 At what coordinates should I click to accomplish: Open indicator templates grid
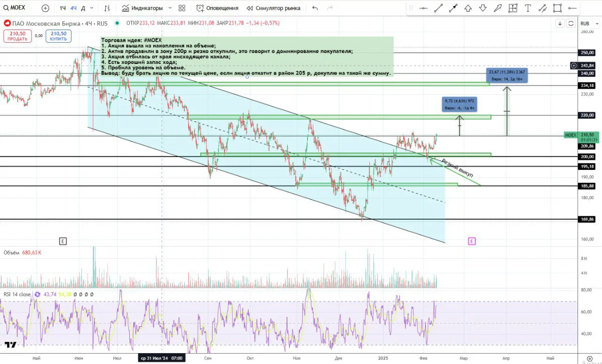pos(182,8)
